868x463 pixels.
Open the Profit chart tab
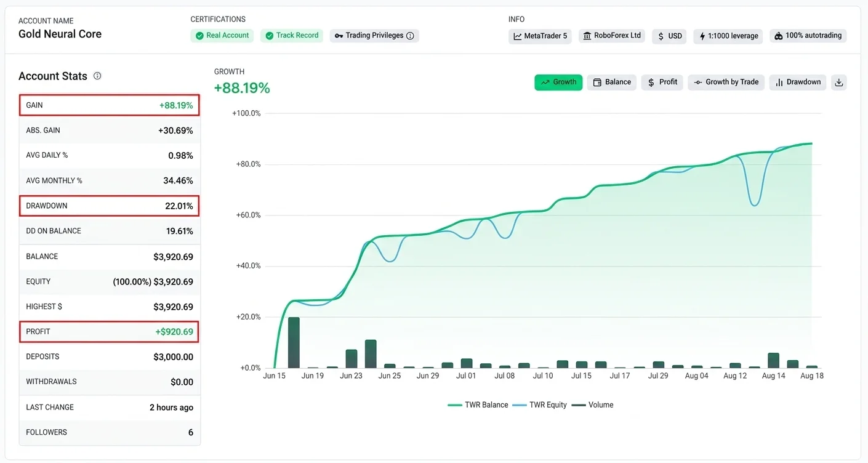[662, 83]
